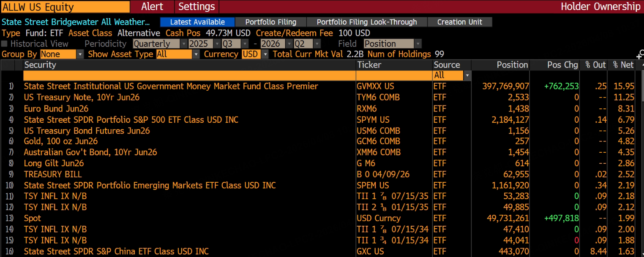Click ticker GCM6 COMB
This screenshot has height=257, width=644.
pos(379,141)
